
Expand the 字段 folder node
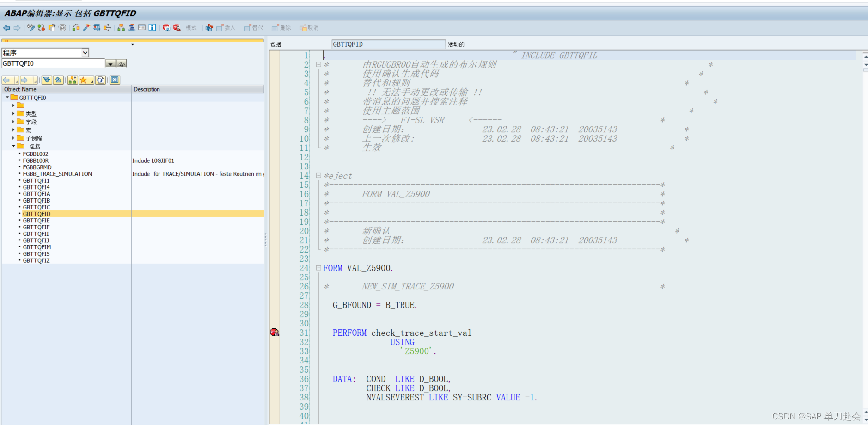[13, 122]
